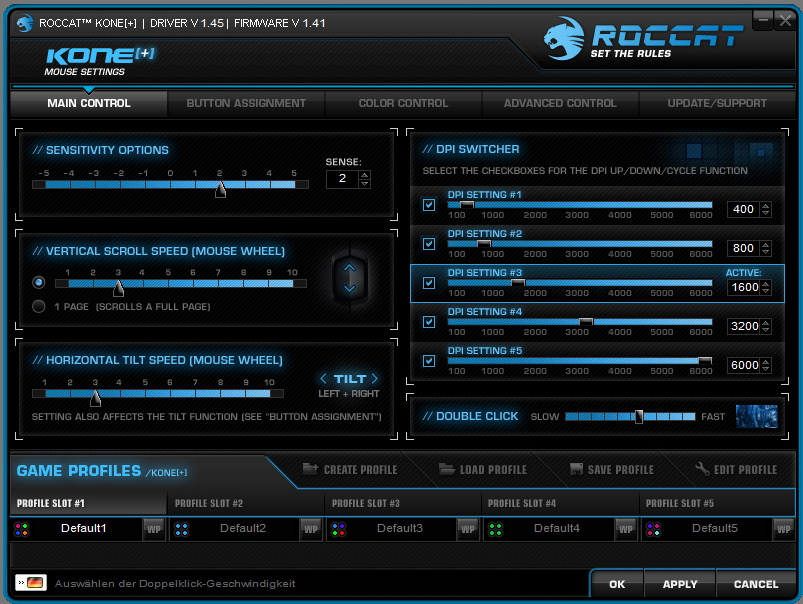This screenshot has width=803, height=604.
Task: Click the WP button for Default2
Action: [311, 529]
